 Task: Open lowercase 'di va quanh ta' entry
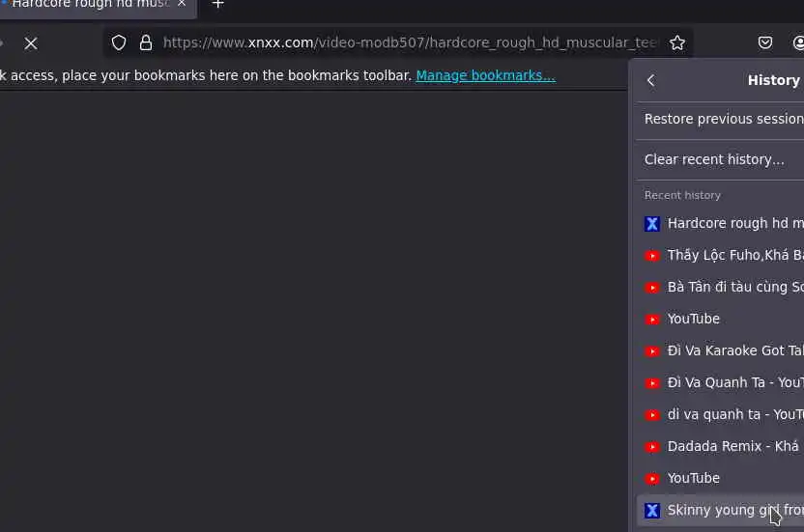tap(720, 414)
